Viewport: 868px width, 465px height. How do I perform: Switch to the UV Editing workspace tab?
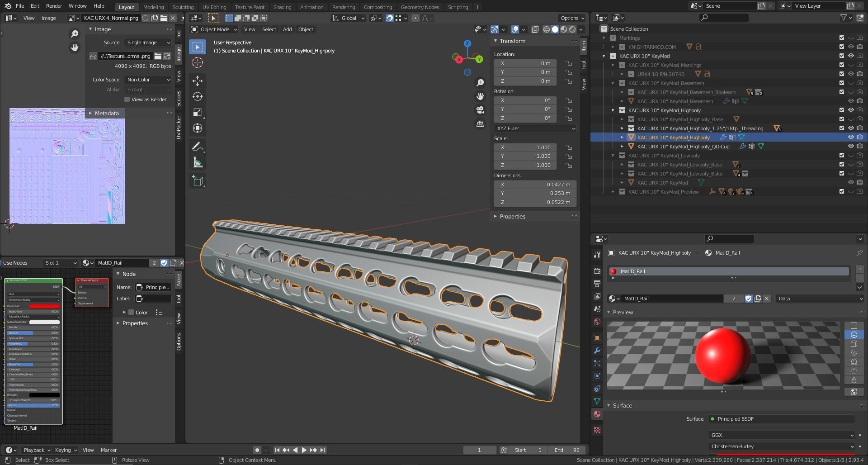click(x=214, y=7)
